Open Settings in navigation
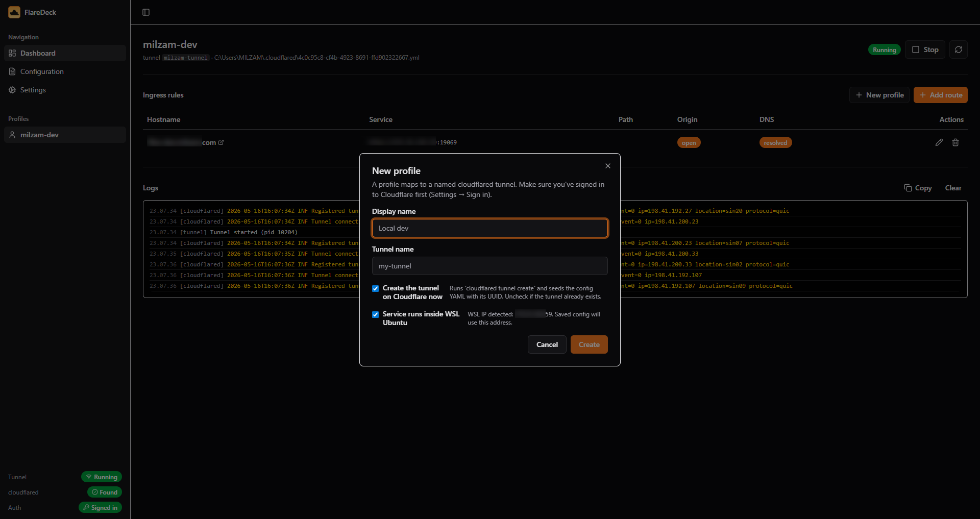Viewport: 980px width, 519px height. click(65, 90)
